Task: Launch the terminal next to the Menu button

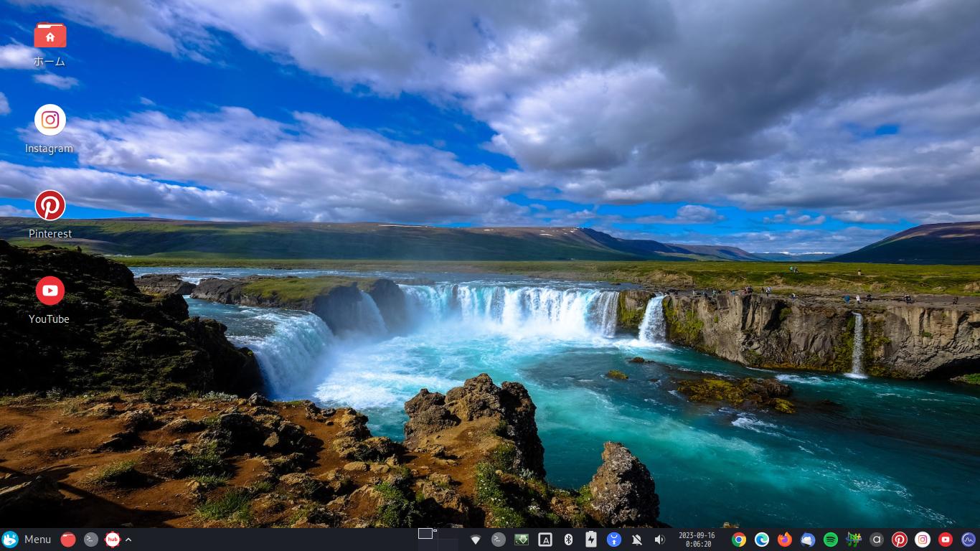Action: (x=91, y=540)
